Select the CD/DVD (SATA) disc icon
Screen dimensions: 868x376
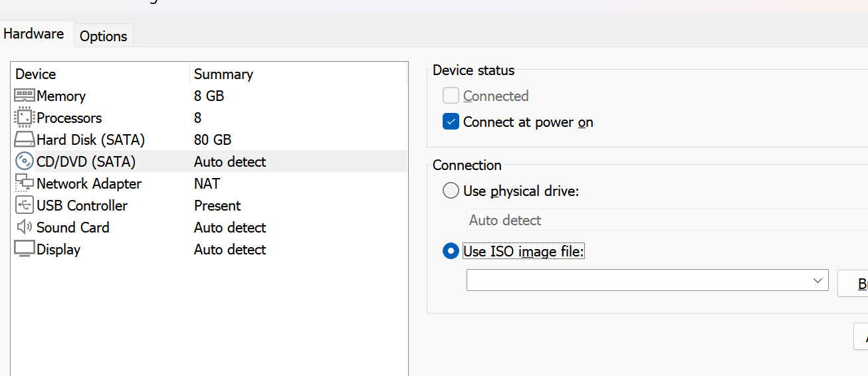(x=25, y=161)
